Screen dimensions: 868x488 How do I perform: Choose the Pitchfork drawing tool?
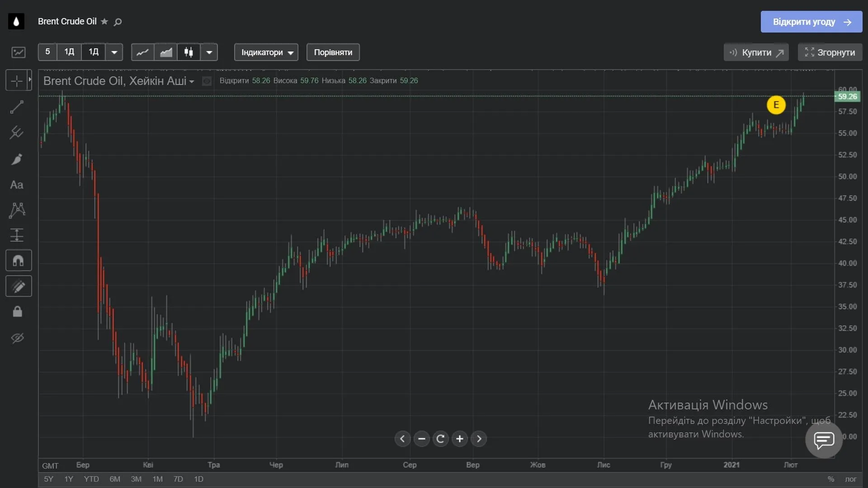pyautogui.click(x=17, y=132)
